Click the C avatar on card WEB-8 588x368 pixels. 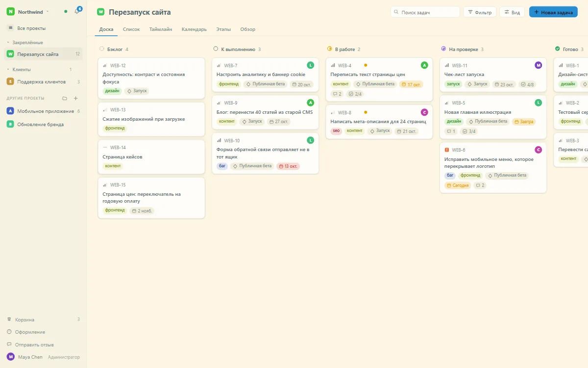point(424,112)
